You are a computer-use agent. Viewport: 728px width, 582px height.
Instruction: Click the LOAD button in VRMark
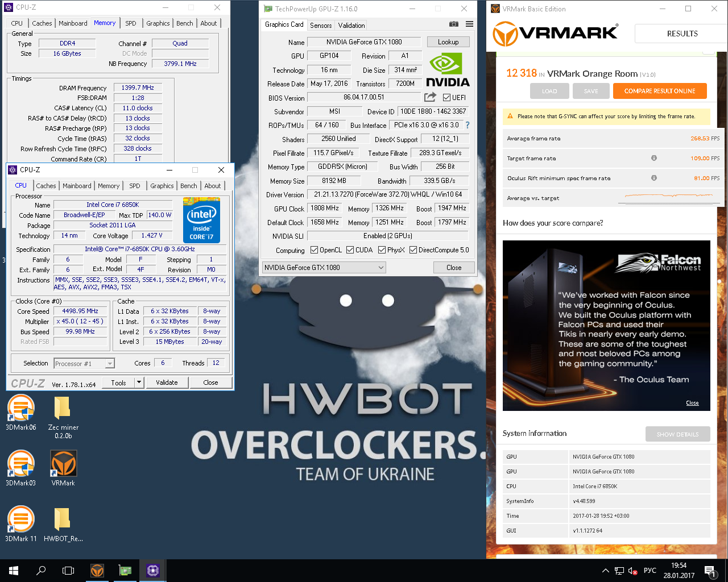coord(549,91)
